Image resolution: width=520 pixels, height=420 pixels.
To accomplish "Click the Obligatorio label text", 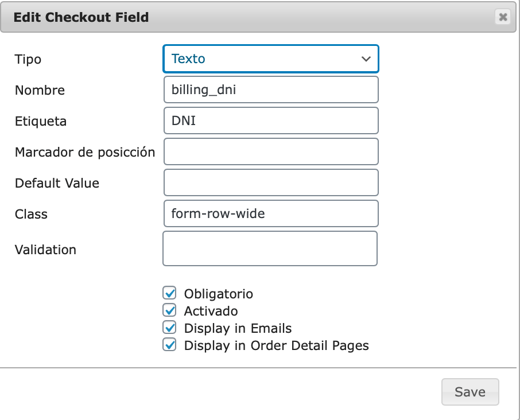I will click(x=219, y=294).
